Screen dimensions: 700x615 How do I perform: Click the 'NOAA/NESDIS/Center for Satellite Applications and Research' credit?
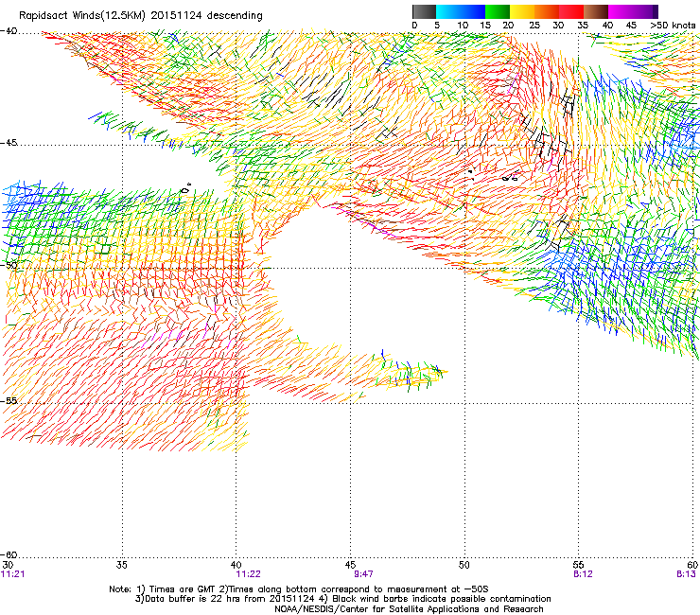point(409,609)
